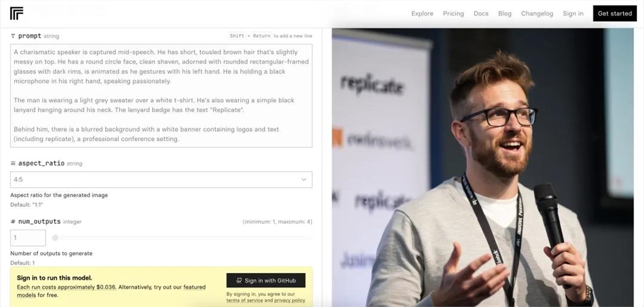Open the 4:5 aspect ratio combo box
The width and height of the screenshot is (644, 307).
(161, 180)
